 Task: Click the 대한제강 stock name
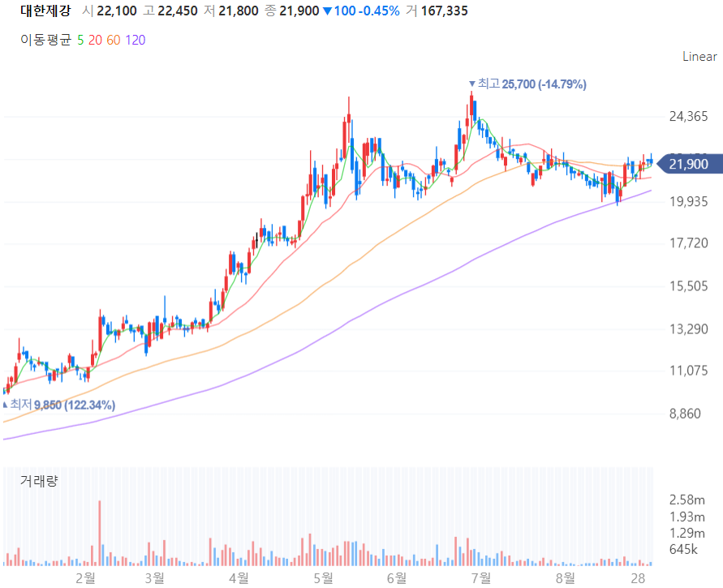click(45, 11)
